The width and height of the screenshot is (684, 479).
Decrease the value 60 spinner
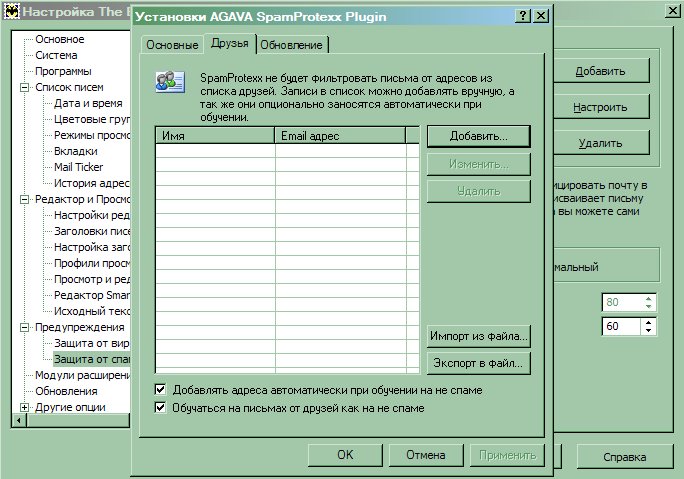tap(649, 331)
